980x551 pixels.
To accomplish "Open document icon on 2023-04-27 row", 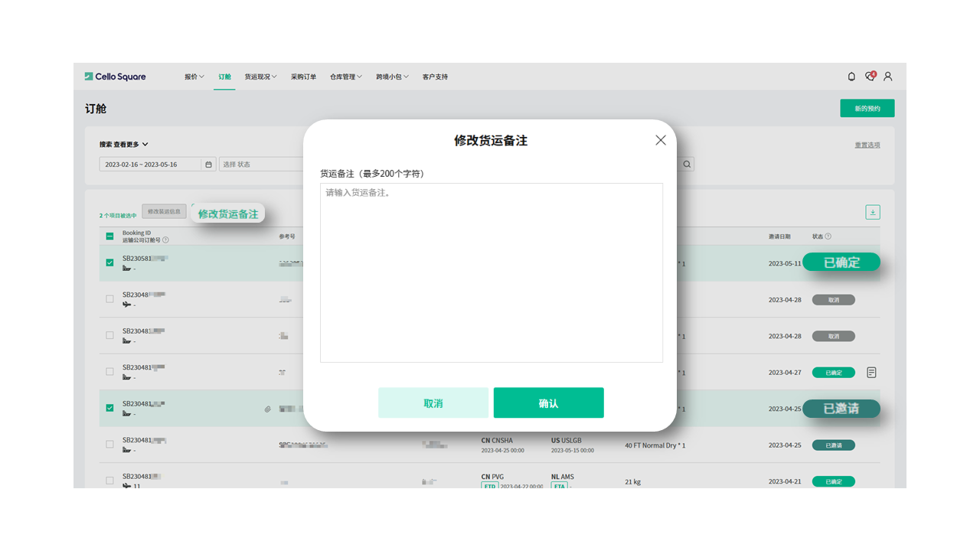I will coord(871,373).
